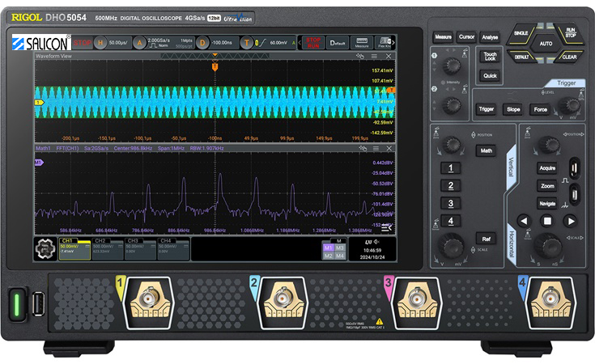Push the Cursor front-panel button
The image size is (595, 364).
(466, 37)
